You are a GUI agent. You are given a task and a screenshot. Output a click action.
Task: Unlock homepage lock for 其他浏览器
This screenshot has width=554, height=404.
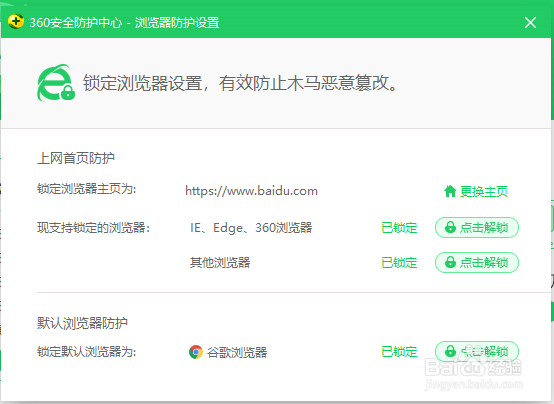[477, 262]
